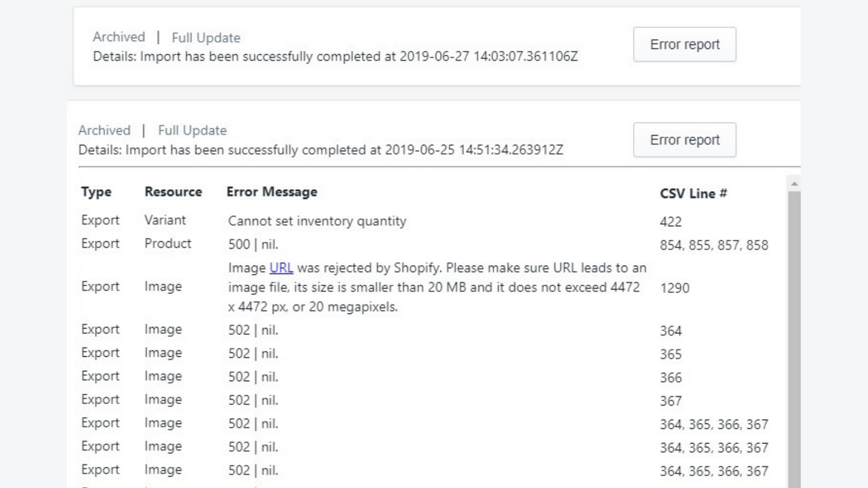The image size is (868, 488).
Task: Click Archived on the second import entry
Action: tap(104, 130)
